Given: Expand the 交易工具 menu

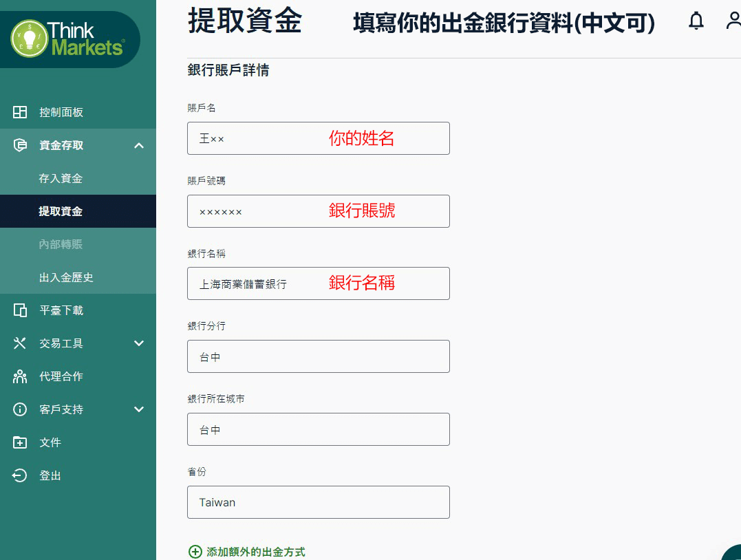Looking at the screenshot, I should click(x=138, y=343).
